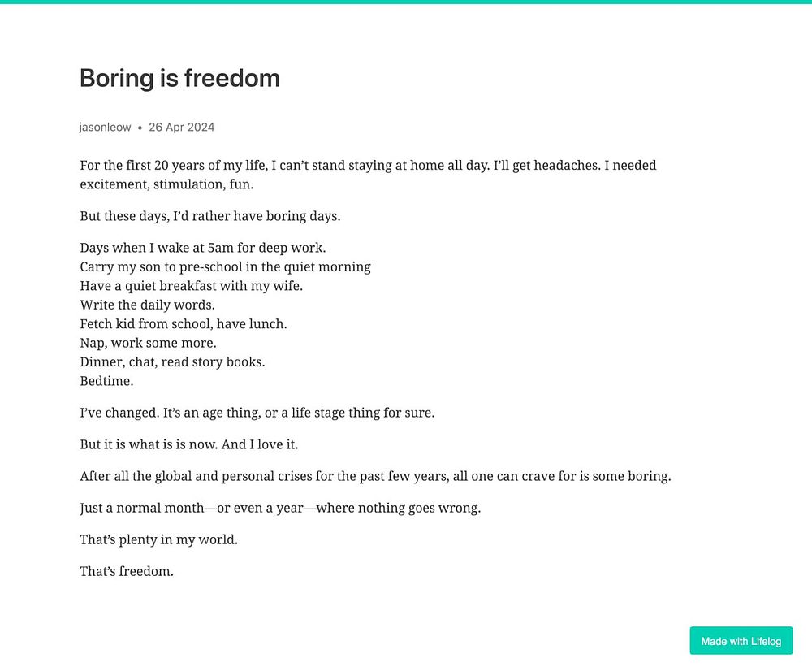
Task: Click the line 'Dinner, chat, read story books'
Action: (172, 362)
